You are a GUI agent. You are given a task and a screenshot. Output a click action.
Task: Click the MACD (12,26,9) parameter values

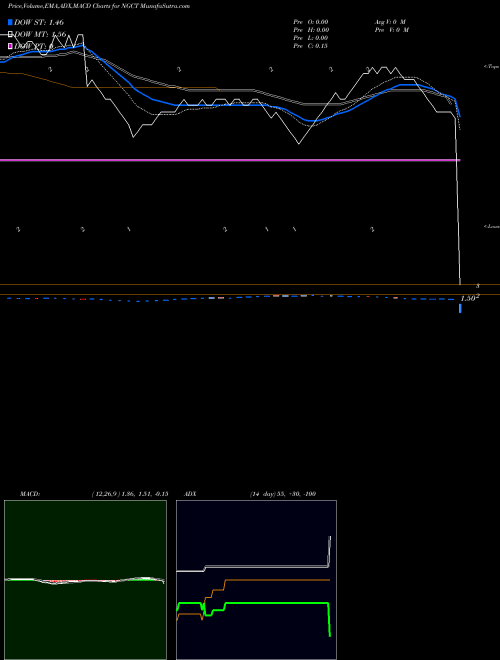tap(130, 494)
